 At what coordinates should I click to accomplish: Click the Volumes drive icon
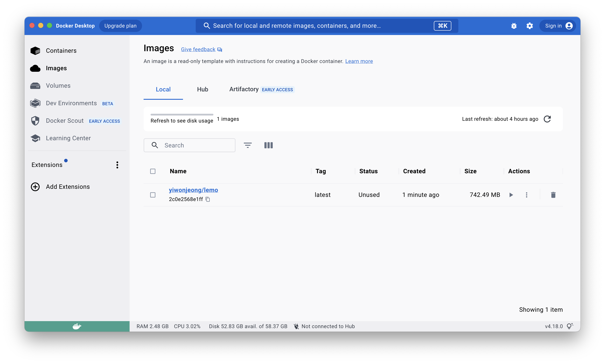click(x=35, y=86)
